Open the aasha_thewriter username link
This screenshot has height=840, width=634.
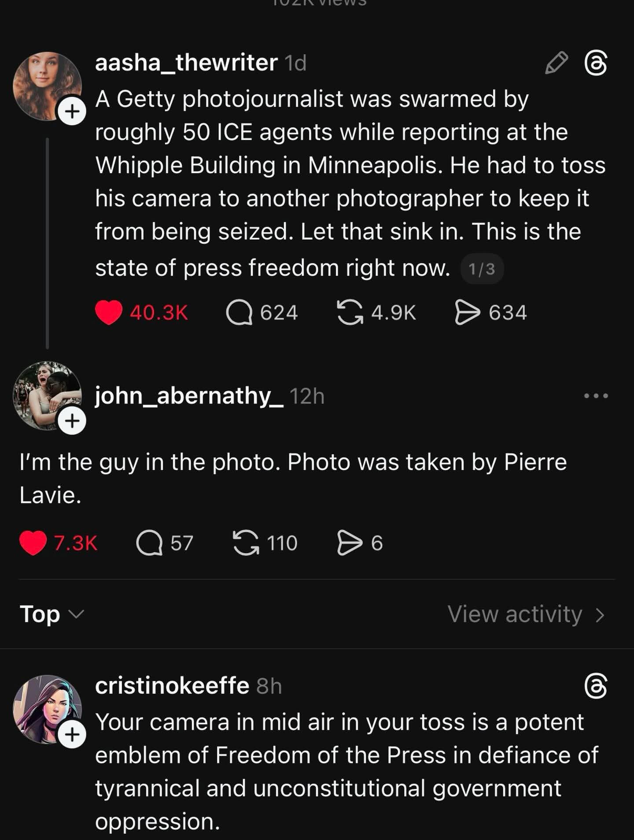pos(186,63)
